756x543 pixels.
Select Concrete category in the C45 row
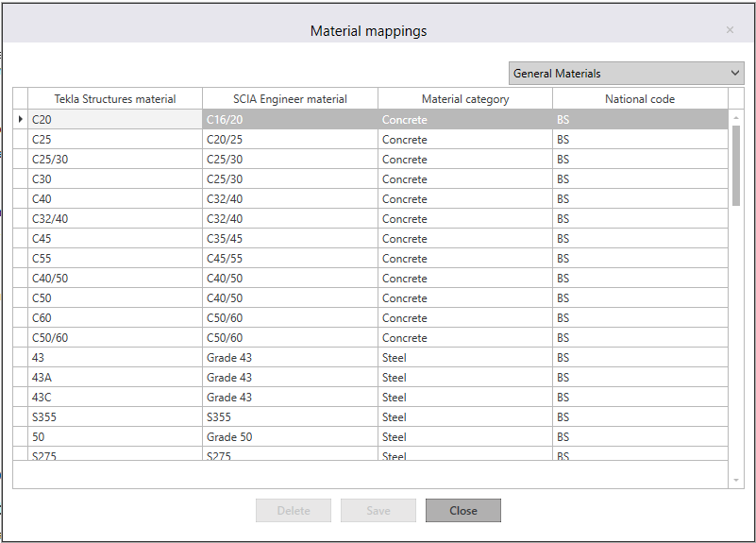(465, 238)
